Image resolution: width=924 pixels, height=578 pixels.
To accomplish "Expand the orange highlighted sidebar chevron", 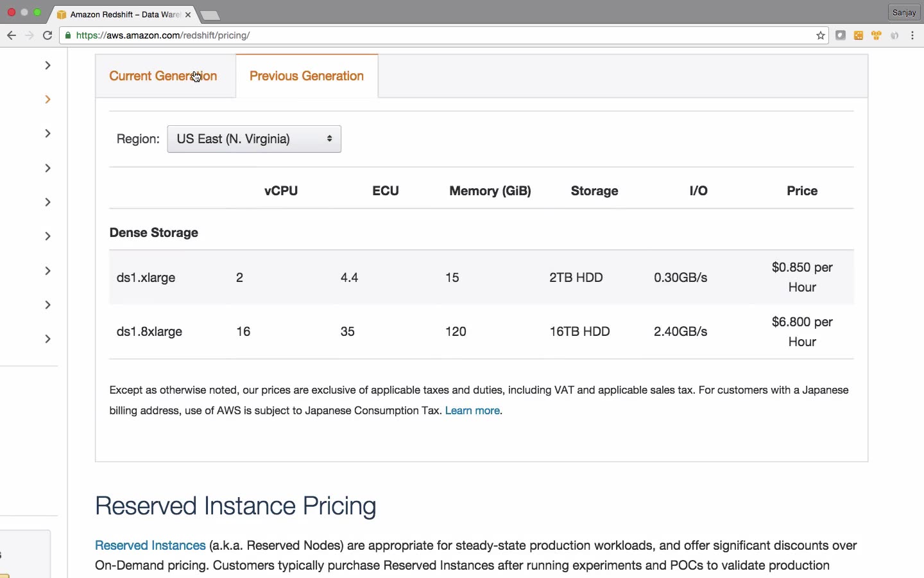I will click(x=47, y=100).
